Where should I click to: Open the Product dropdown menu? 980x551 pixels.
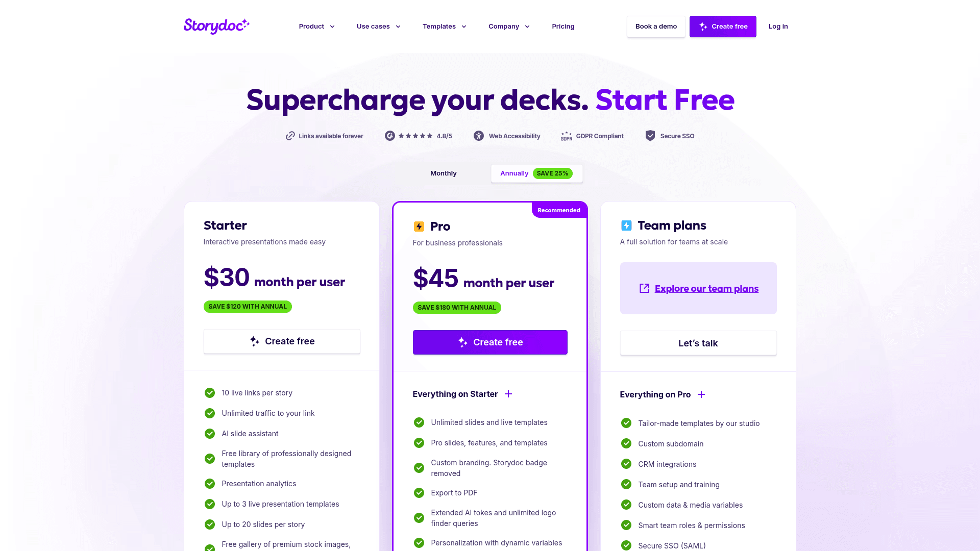pyautogui.click(x=315, y=26)
